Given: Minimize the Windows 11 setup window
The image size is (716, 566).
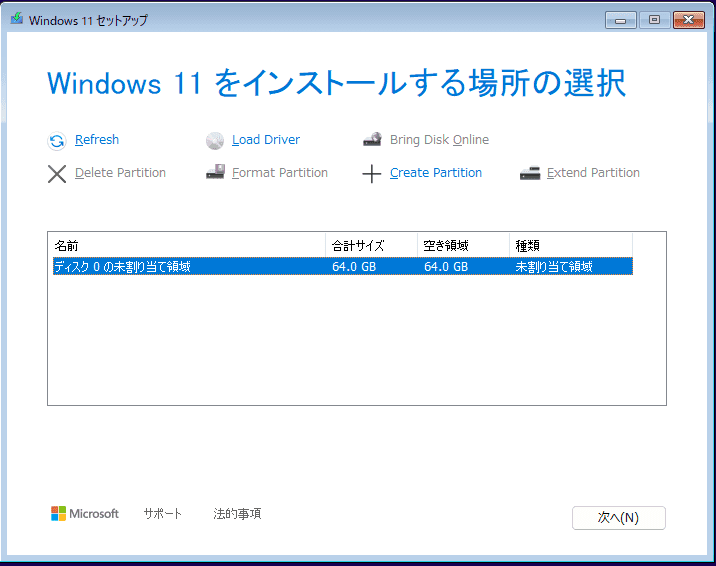Looking at the screenshot, I should click(621, 20).
